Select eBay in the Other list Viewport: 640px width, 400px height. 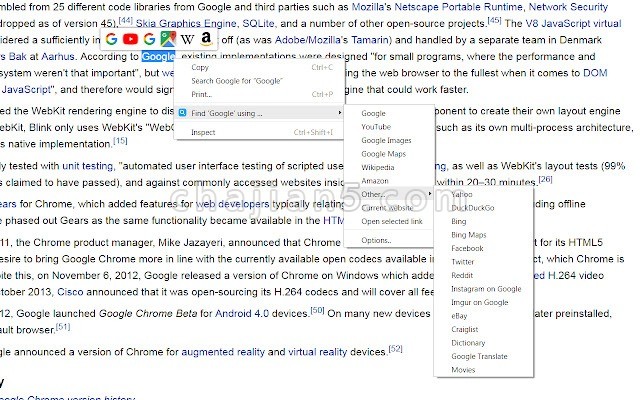tap(484, 316)
